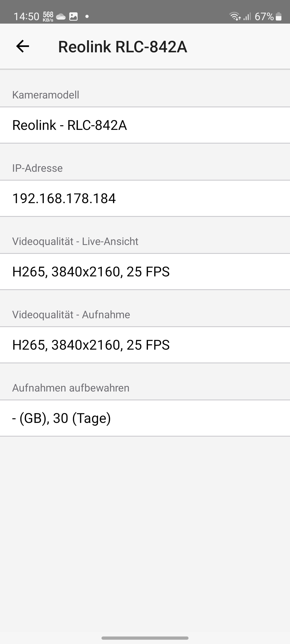Tap the home gesture bar at bottom

tap(145, 638)
